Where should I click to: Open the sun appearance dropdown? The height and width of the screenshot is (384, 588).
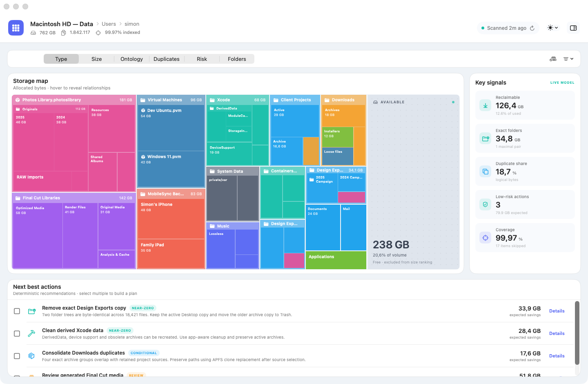coord(553,28)
